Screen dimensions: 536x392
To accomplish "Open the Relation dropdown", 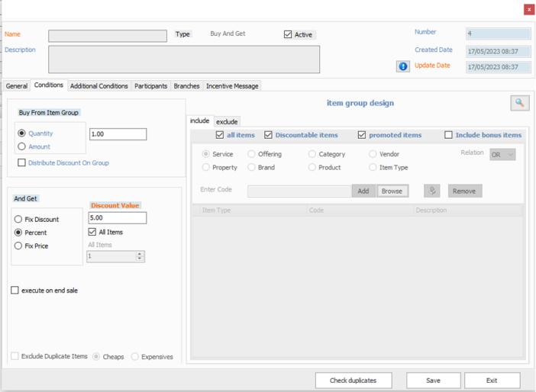I will 502,154.
